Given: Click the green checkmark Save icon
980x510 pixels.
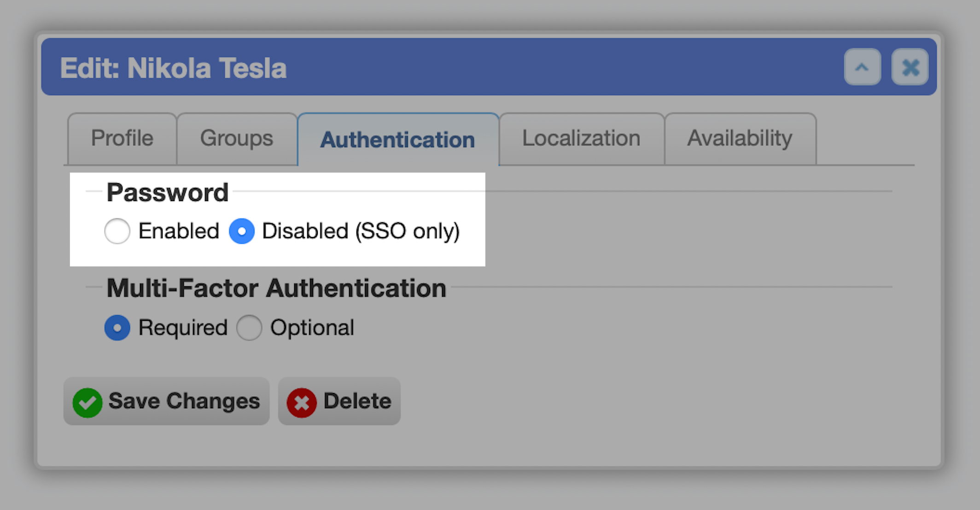Looking at the screenshot, I should point(87,402).
